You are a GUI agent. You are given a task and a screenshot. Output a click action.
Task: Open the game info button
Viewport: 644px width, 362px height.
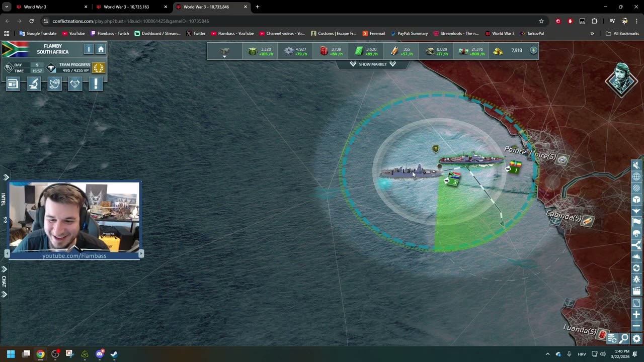tap(89, 49)
